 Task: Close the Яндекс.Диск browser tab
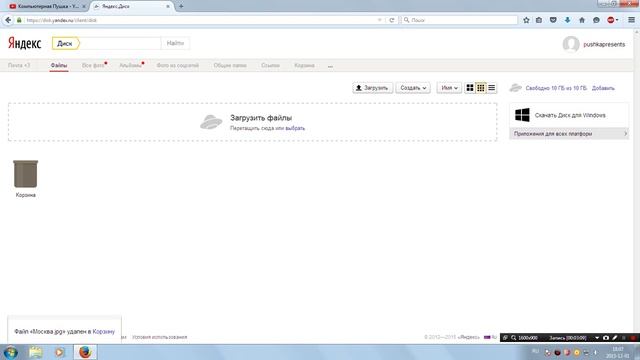[167, 7]
